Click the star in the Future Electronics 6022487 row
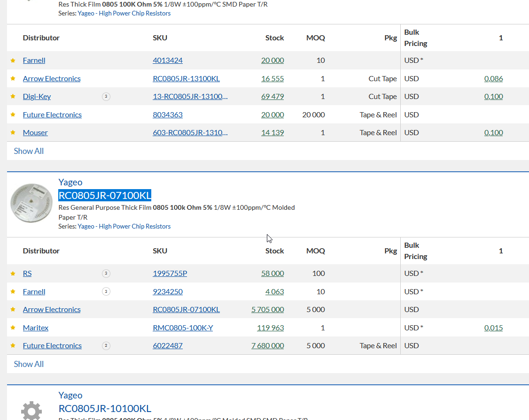 13,346
